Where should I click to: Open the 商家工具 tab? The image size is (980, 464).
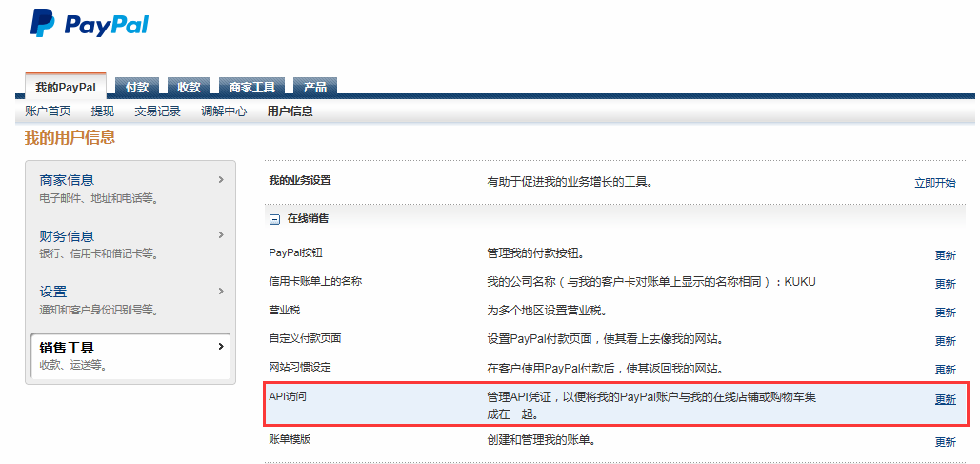point(251,87)
